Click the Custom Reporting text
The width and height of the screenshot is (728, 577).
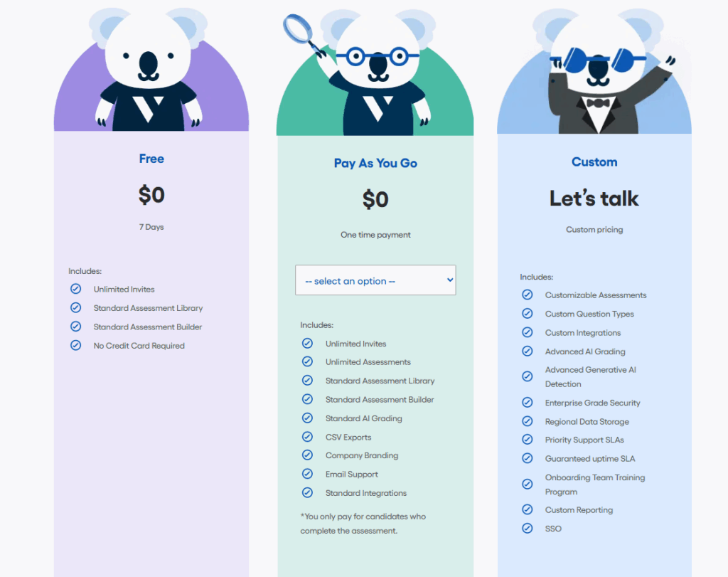click(x=579, y=510)
